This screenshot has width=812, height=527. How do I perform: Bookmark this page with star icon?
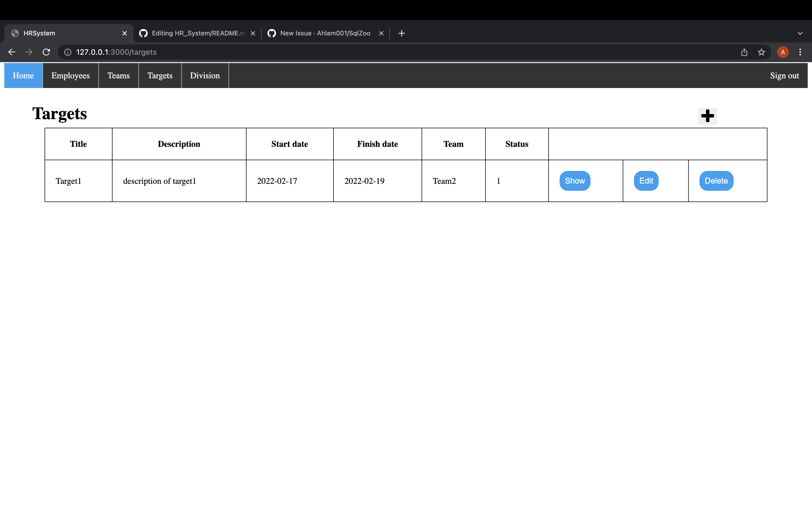point(761,52)
